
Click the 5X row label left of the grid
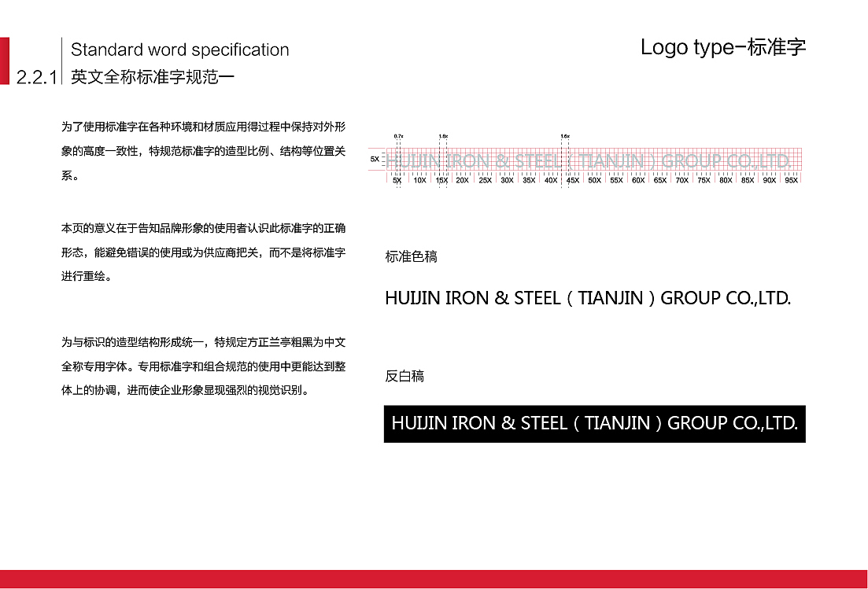tap(375, 160)
